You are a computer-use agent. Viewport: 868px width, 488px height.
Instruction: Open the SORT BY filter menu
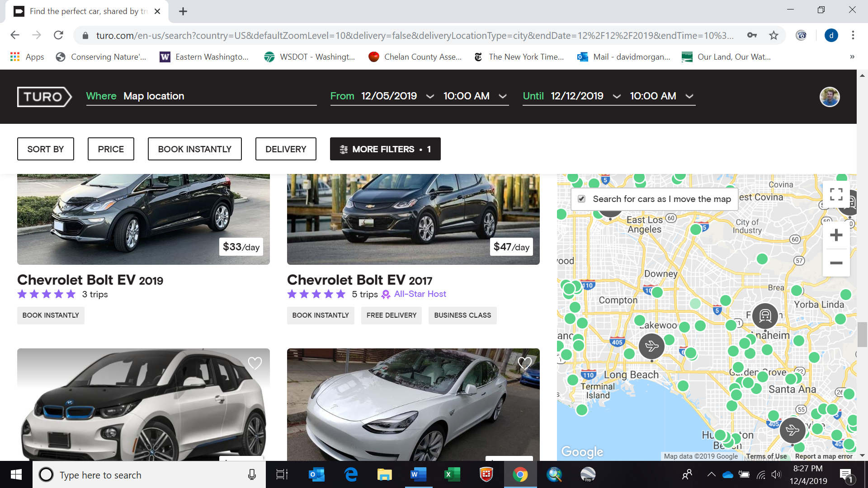(46, 149)
